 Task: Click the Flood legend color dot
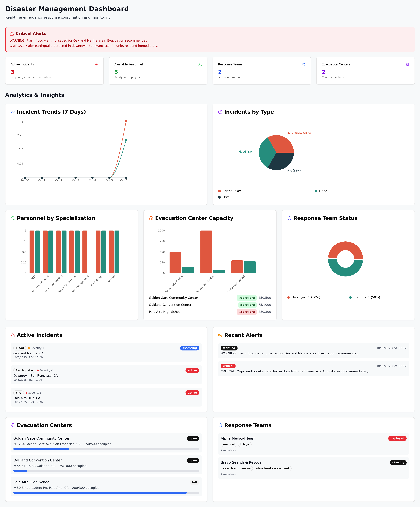(x=316, y=191)
